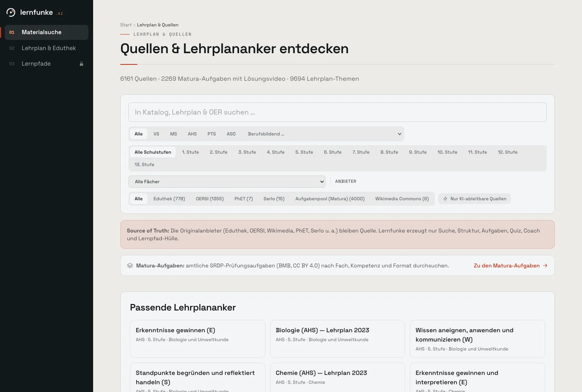Select the 10. Stufe filter
This screenshot has width=582, height=392.
(x=447, y=152)
